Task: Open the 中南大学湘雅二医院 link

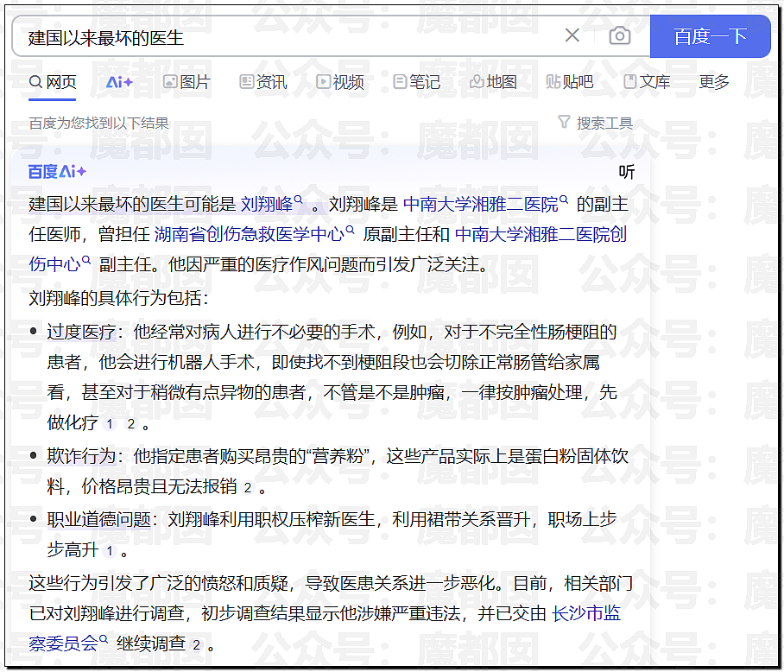Action: click(485, 204)
